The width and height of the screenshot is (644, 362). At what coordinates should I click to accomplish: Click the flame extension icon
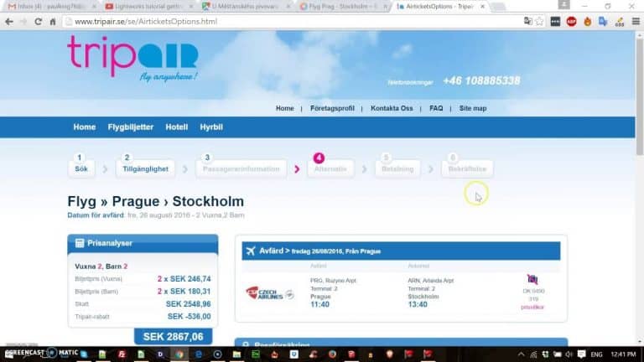pyautogui.click(x=588, y=21)
